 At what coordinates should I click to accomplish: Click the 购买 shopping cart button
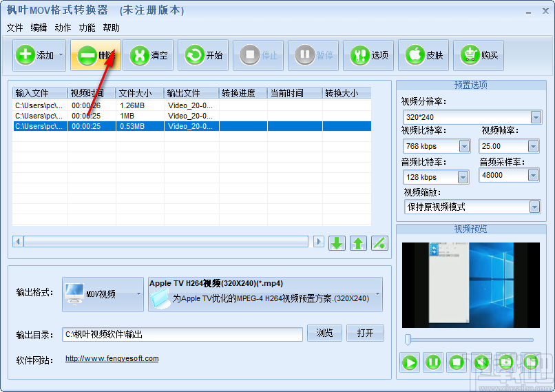[x=479, y=55]
